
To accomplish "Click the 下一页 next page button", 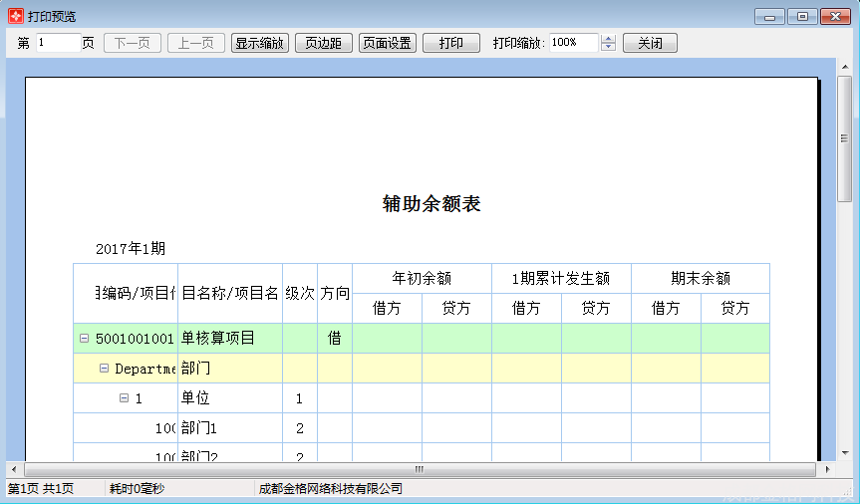I will point(133,43).
